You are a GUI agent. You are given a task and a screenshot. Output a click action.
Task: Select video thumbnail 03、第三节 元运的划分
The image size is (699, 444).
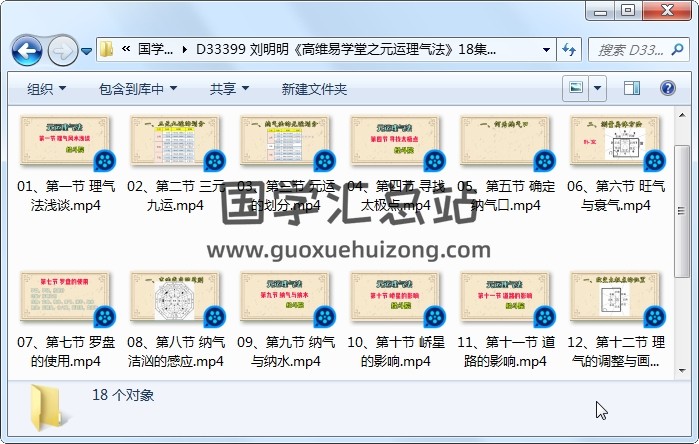point(285,141)
